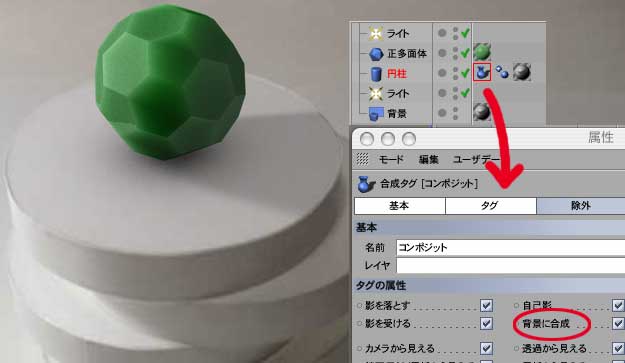Select the compositing tag on 円柱 row

[x=482, y=72]
